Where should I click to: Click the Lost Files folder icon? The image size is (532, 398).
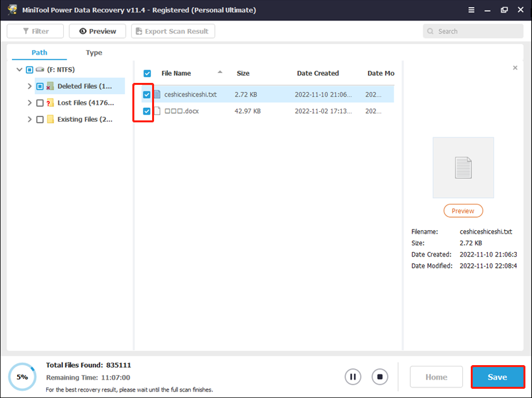[x=50, y=103]
